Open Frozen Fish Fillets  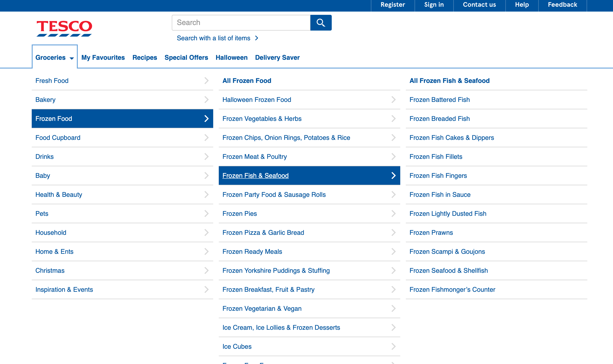click(x=496, y=157)
